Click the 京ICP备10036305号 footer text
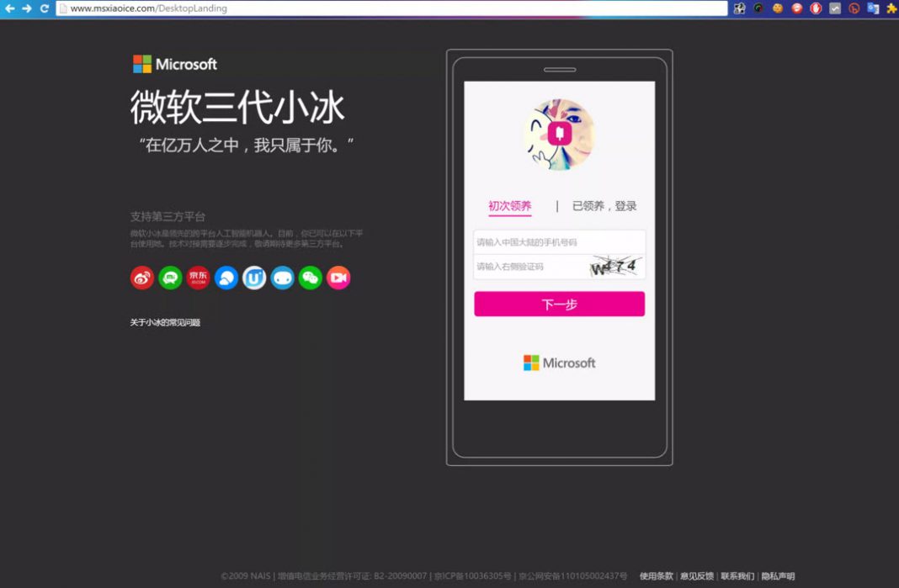The height and width of the screenshot is (588, 899). tap(472, 576)
